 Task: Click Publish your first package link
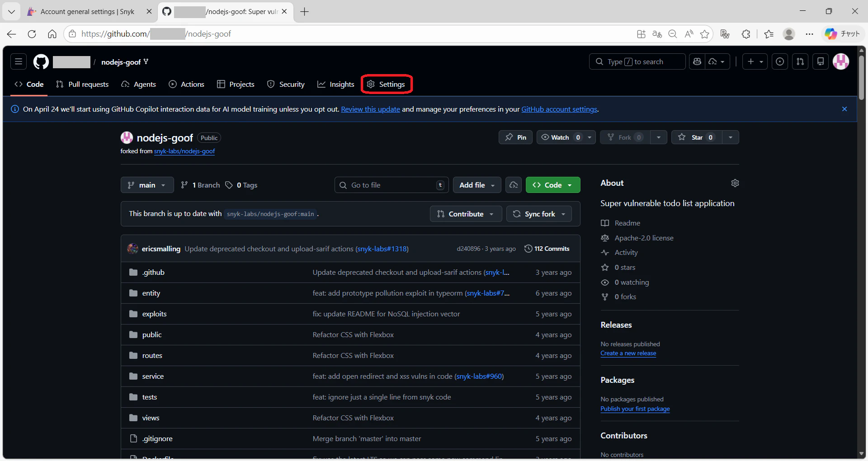635,409
